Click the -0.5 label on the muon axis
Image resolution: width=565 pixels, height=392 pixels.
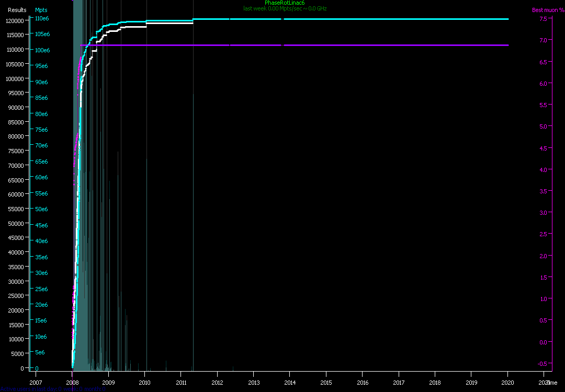[543, 364]
